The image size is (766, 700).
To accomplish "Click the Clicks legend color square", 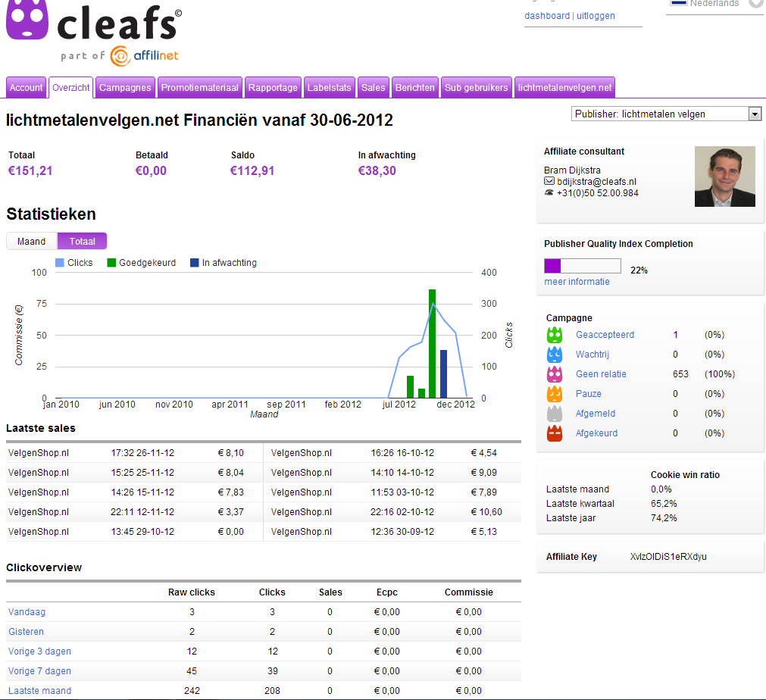I will pos(60,263).
